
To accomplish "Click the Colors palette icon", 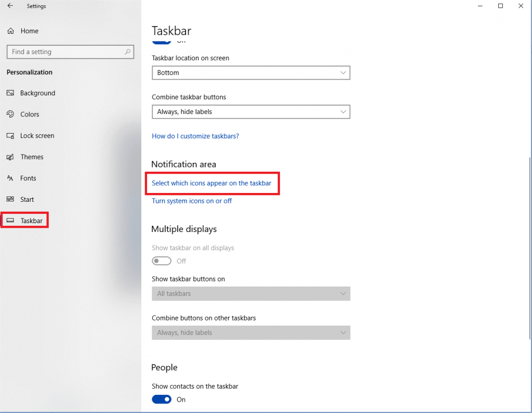I will click(x=10, y=114).
